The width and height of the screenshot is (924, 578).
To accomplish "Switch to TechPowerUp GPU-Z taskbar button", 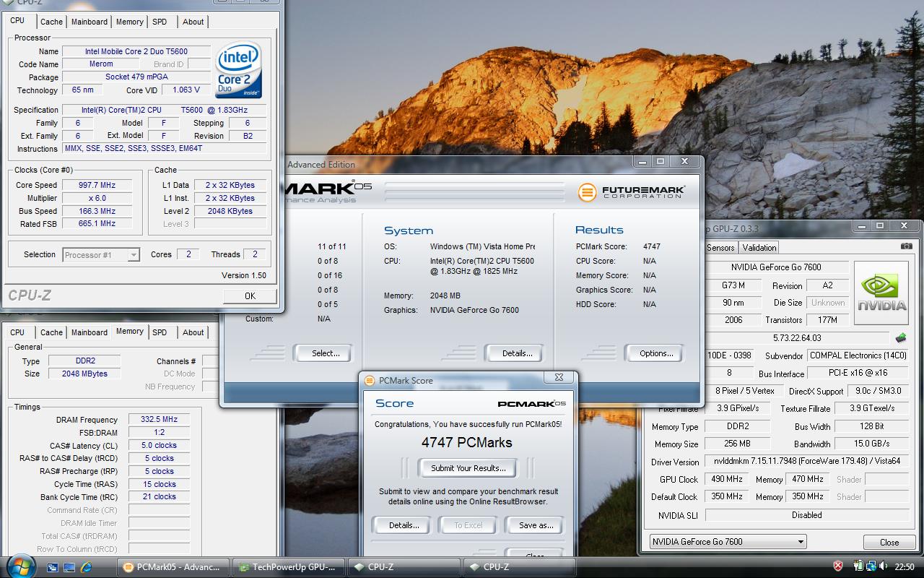I will 289,567.
